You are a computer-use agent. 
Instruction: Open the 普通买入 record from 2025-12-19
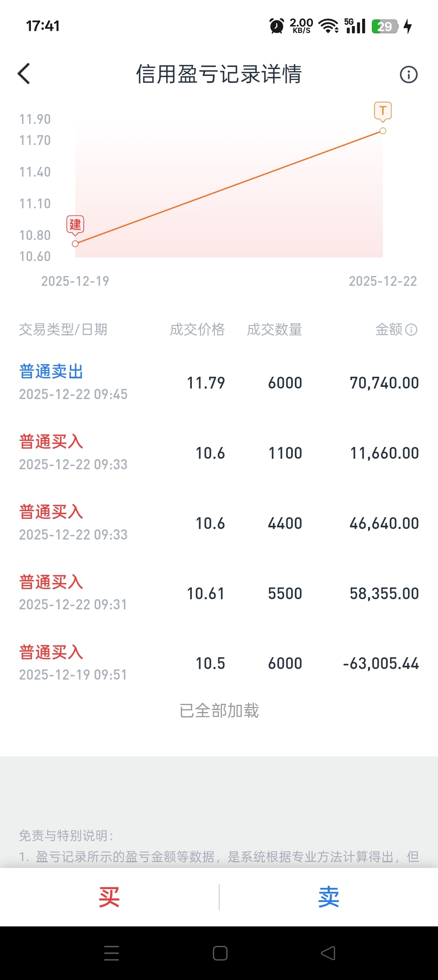(x=219, y=663)
